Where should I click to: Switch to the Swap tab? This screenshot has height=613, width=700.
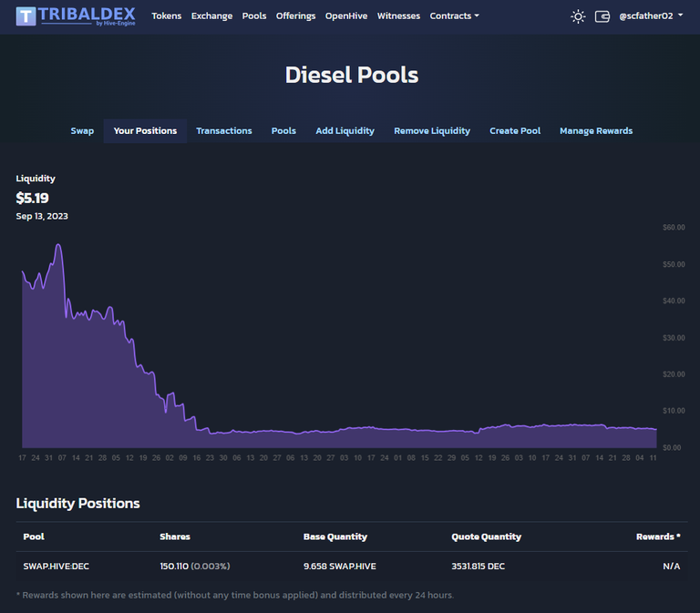point(82,131)
